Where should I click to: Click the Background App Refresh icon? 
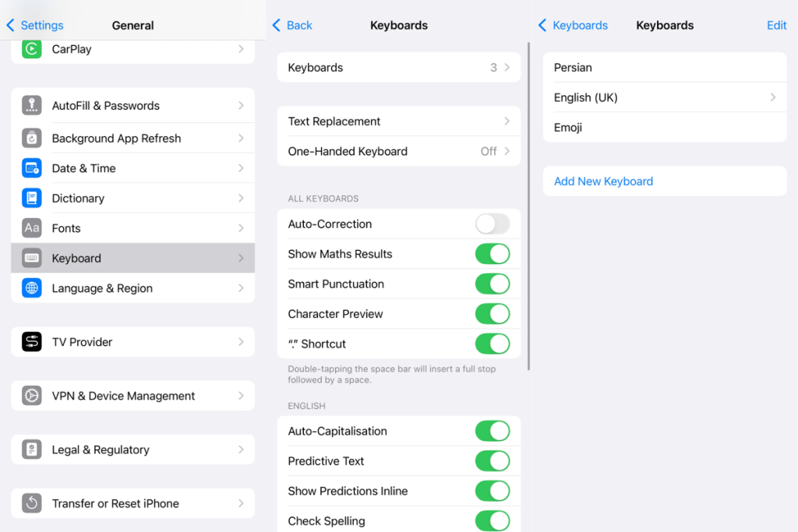(31, 138)
